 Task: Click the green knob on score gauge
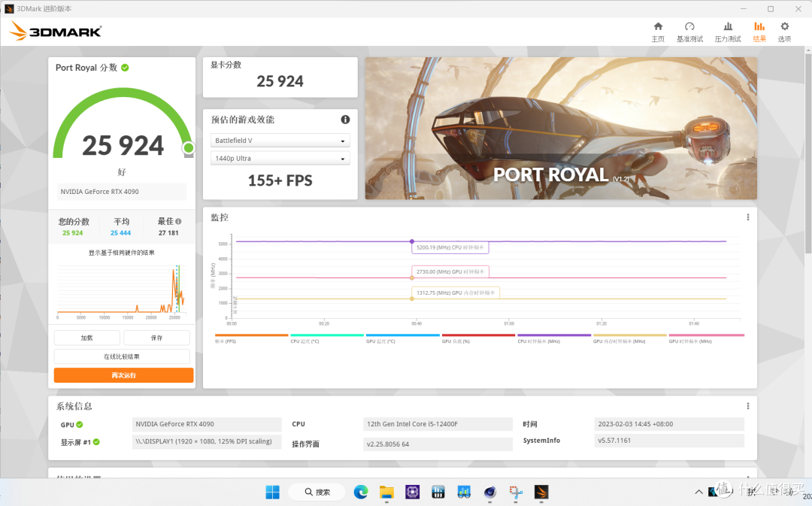pos(189,148)
